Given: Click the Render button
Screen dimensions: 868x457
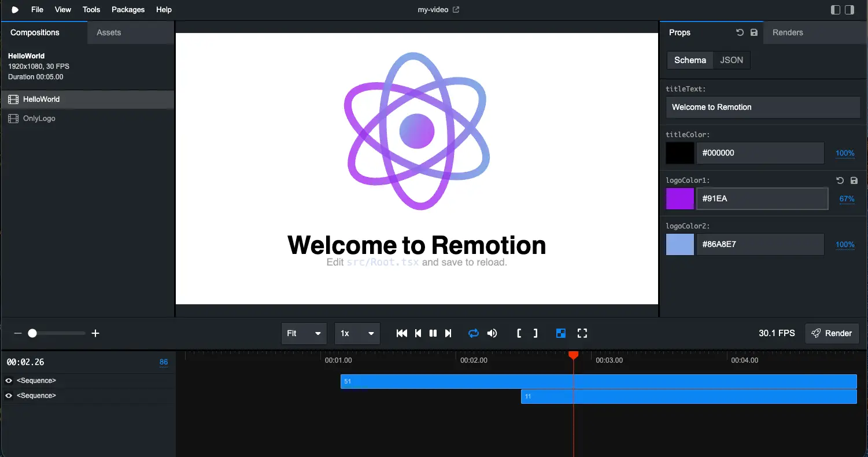Looking at the screenshot, I should coord(832,333).
